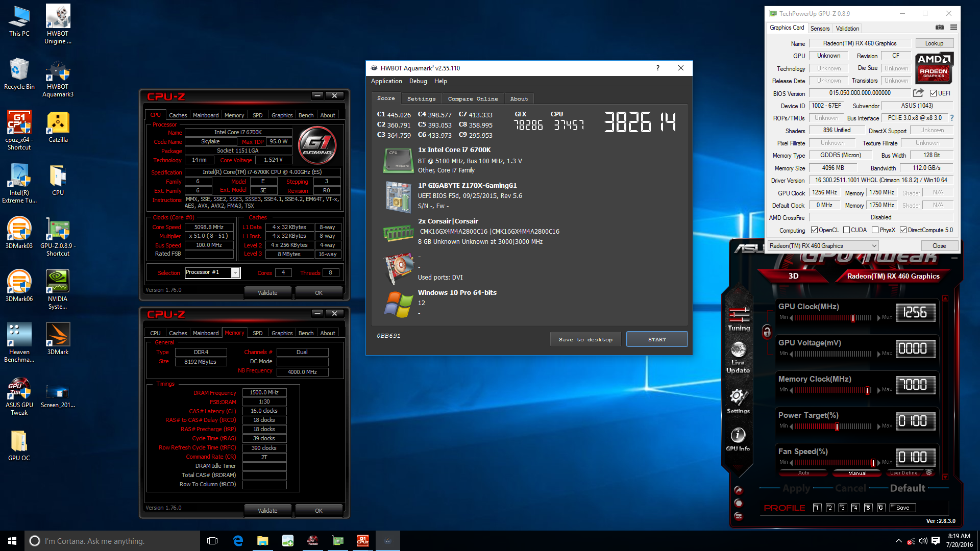This screenshot has height=551, width=980.
Task: Select the GPU-Z.0.8.9 Shortcut desktop icon
Action: pyautogui.click(x=58, y=237)
